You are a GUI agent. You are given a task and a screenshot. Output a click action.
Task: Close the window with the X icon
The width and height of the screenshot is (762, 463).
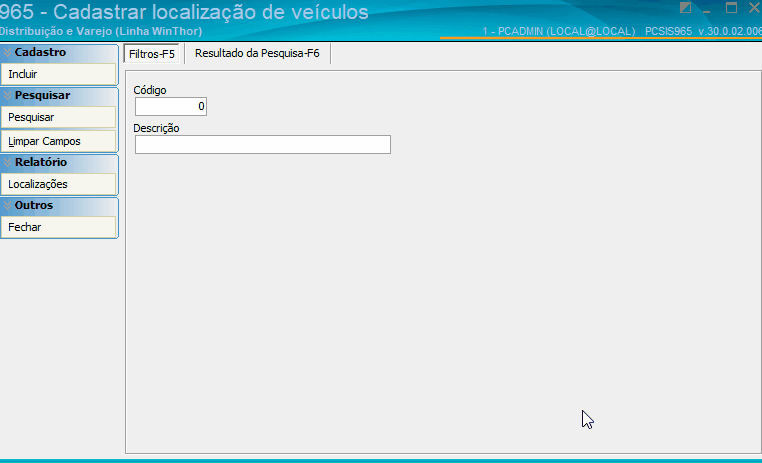[x=755, y=7]
